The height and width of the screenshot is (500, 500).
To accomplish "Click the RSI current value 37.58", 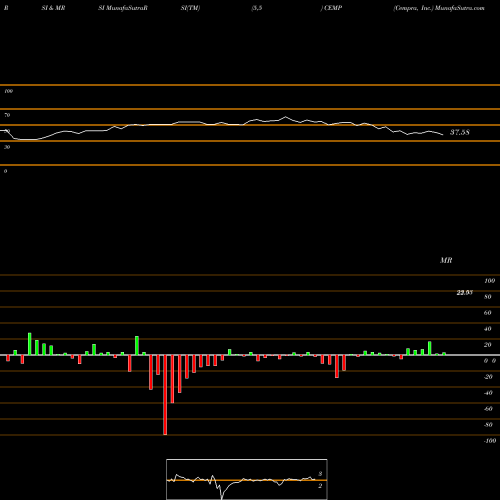I will point(460,132).
